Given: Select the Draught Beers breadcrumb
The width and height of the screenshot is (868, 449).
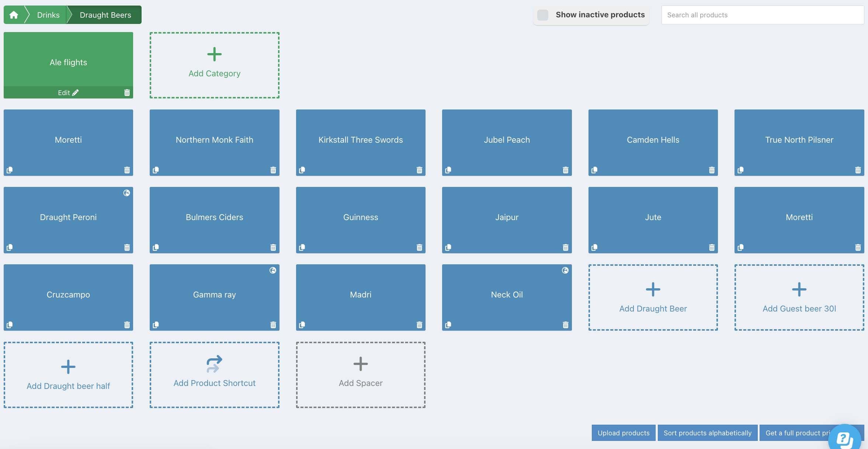Looking at the screenshot, I should [x=105, y=15].
